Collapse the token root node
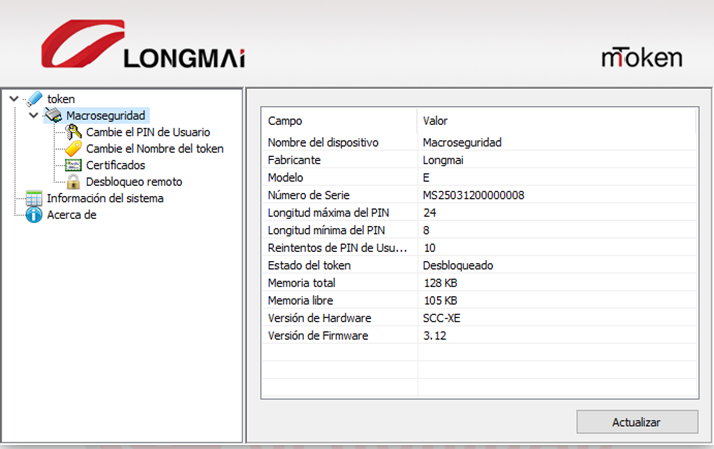The height and width of the screenshot is (449, 714). pos(14,98)
